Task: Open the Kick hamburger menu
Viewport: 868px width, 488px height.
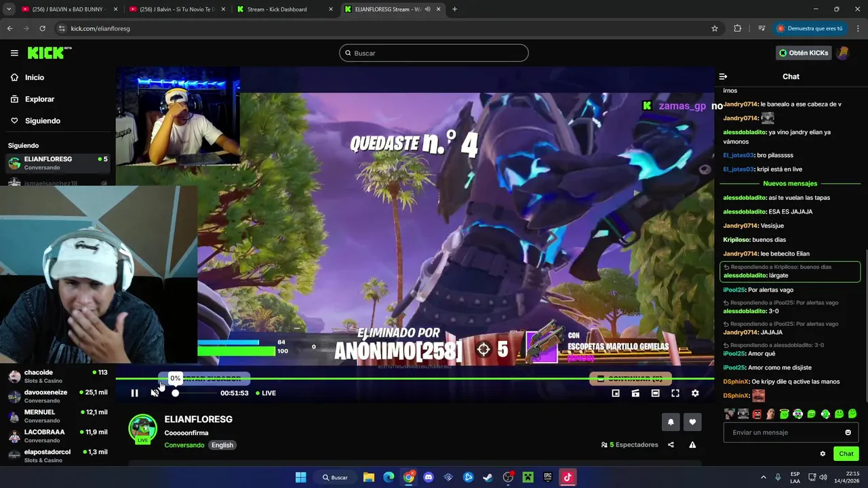Action: click(14, 53)
